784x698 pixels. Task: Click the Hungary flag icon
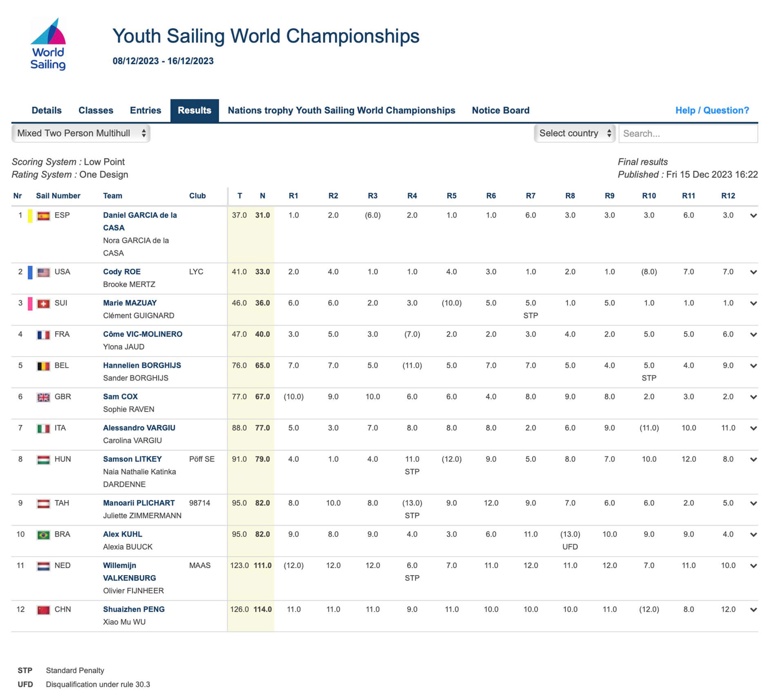pos(43,459)
